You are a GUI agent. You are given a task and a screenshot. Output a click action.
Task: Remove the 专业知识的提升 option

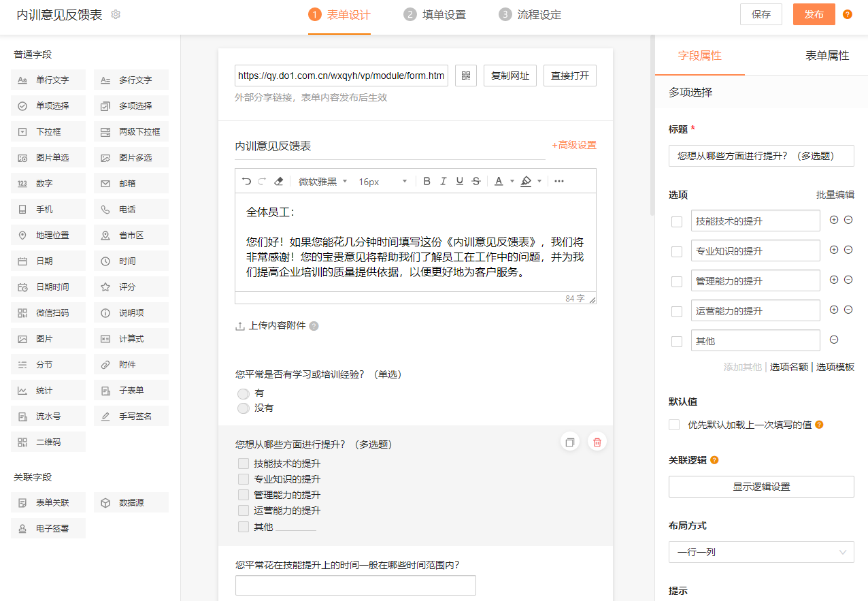pyautogui.click(x=848, y=250)
